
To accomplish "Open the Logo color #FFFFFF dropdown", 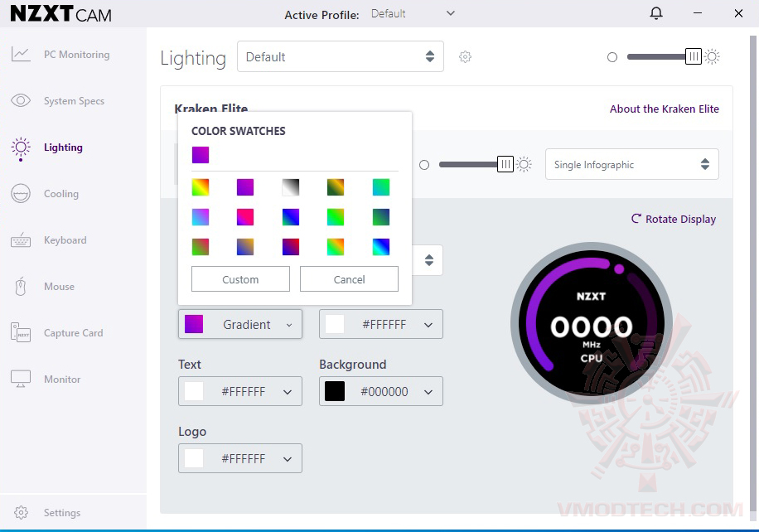I will point(240,458).
